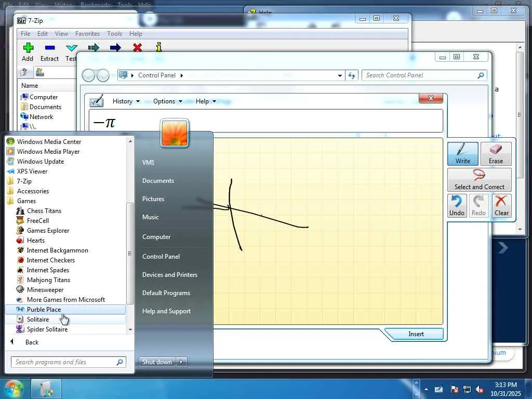Open Windows Update

pos(41,161)
